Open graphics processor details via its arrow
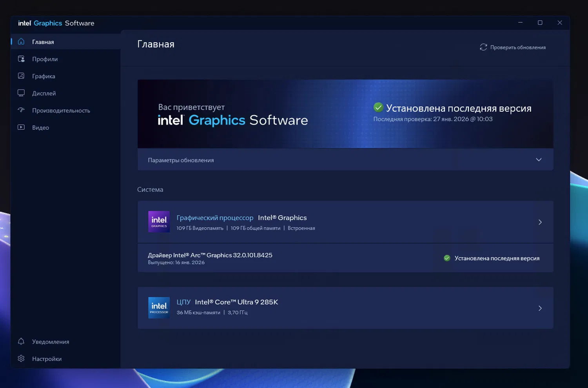Screen dimensions: 588x388 point(540,222)
